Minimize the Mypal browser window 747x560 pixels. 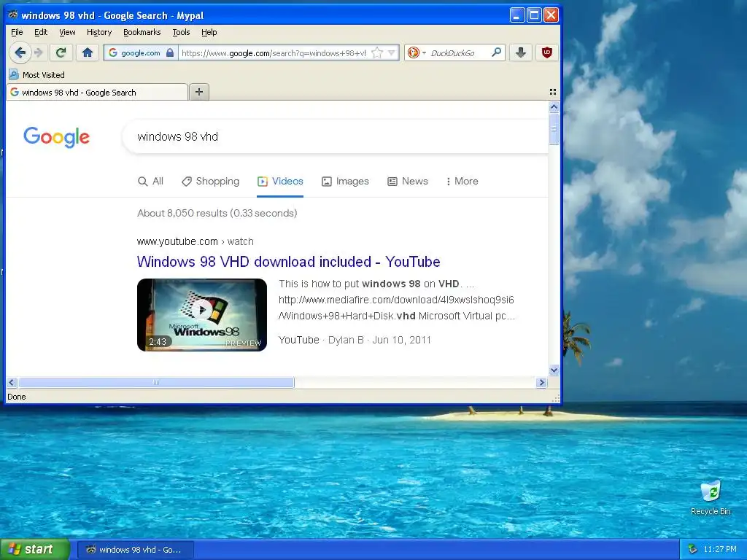pos(517,15)
